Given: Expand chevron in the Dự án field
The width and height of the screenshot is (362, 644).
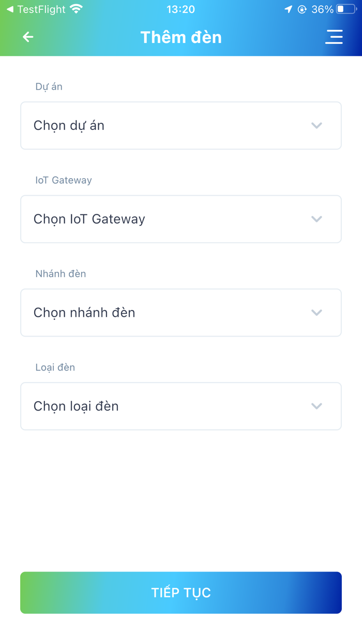Looking at the screenshot, I should [x=317, y=126].
